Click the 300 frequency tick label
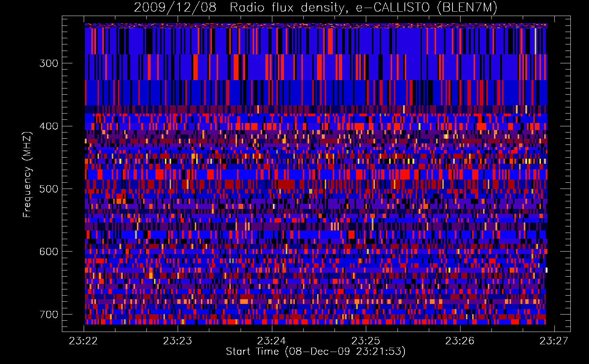589x364 pixels. pyautogui.click(x=49, y=63)
